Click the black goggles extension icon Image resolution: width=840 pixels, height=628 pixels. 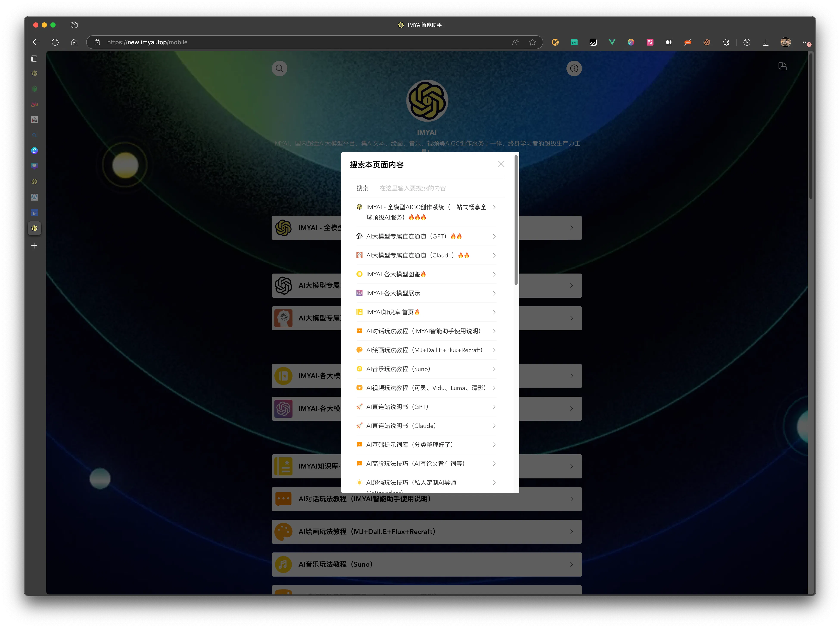point(593,42)
